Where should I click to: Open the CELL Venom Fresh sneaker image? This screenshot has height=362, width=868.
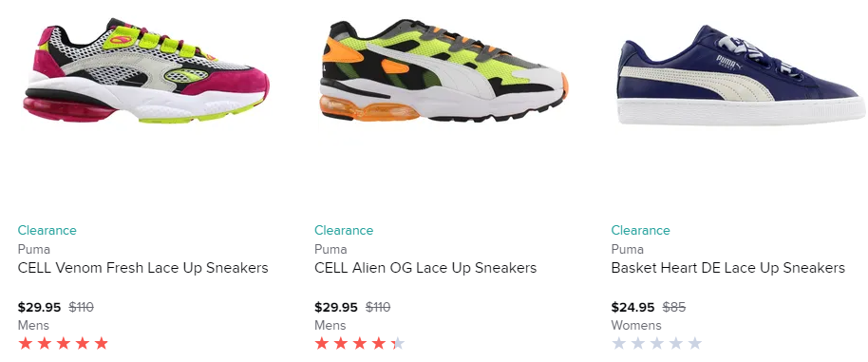(146, 71)
